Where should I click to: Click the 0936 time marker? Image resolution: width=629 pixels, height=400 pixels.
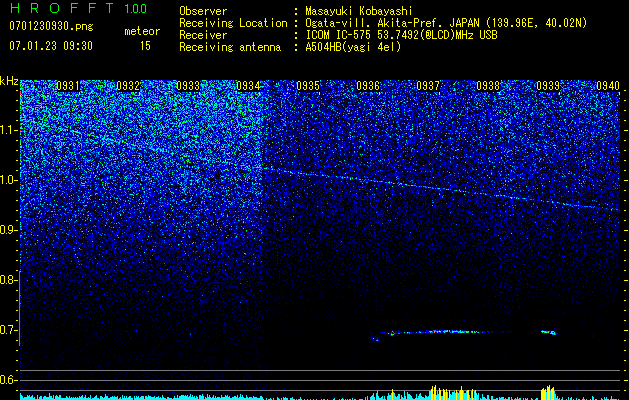368,86
